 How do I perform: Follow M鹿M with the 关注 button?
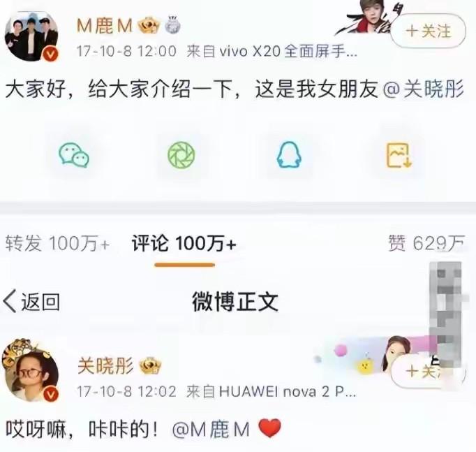point(428,31)
